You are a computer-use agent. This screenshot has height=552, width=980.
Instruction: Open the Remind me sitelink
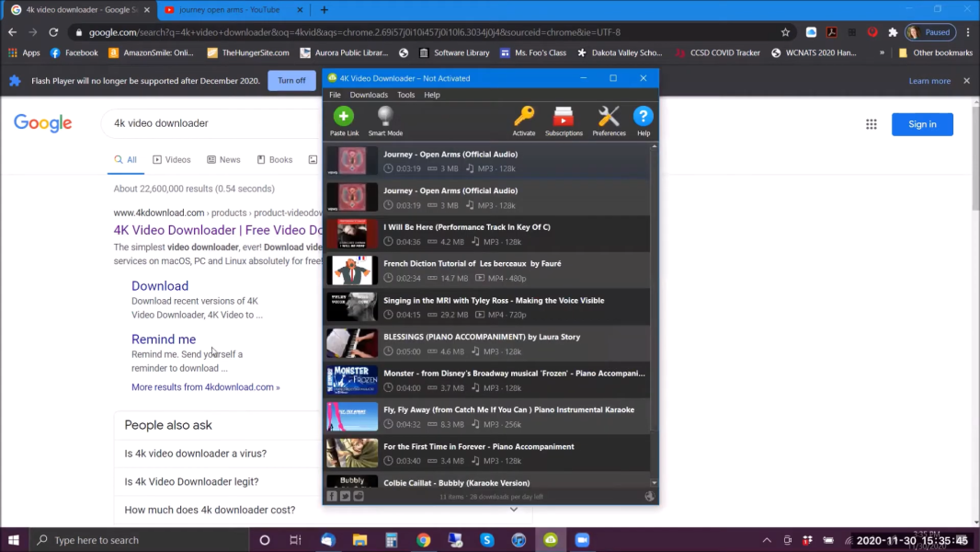[164, 339]
